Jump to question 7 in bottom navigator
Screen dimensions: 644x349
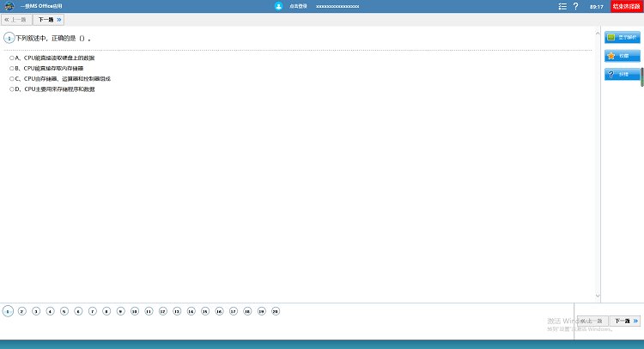point(93,311)
